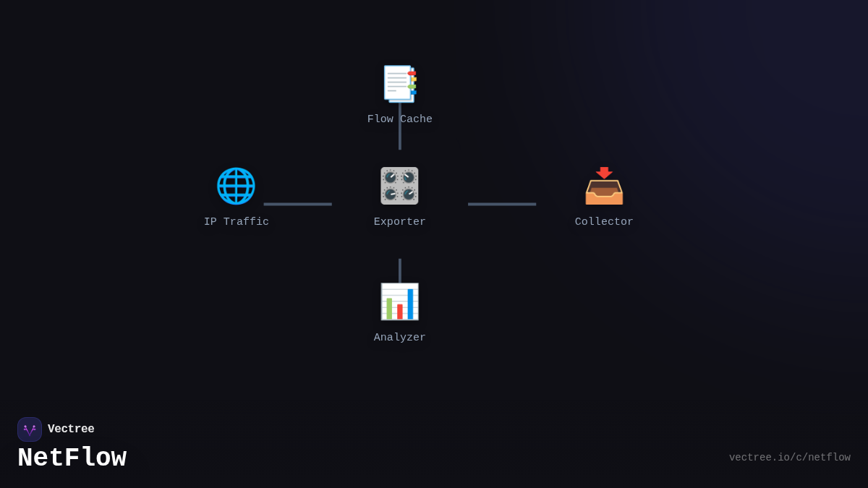Viewport: 868px width, 488px height.
Task: Click the line connecting Exporter and Collector
Action: pyautogui.click(x=502, y=205)
